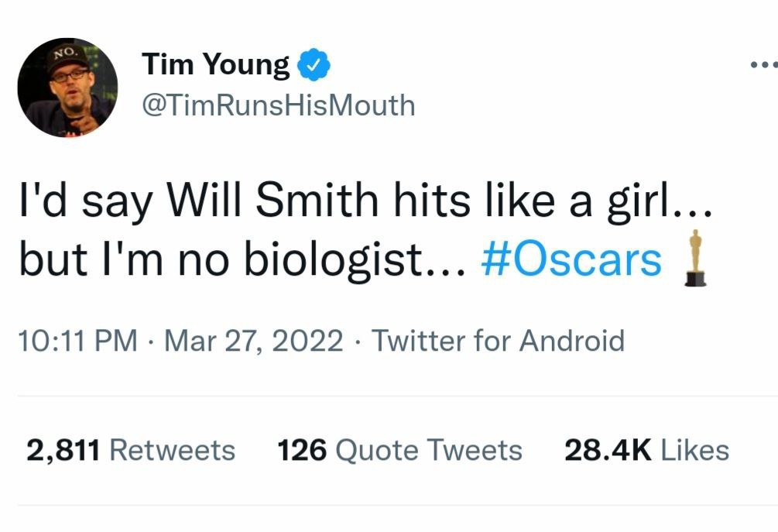Click the word hits in the tweet
The height and width of the screenshot is (532, 778).
432,200
